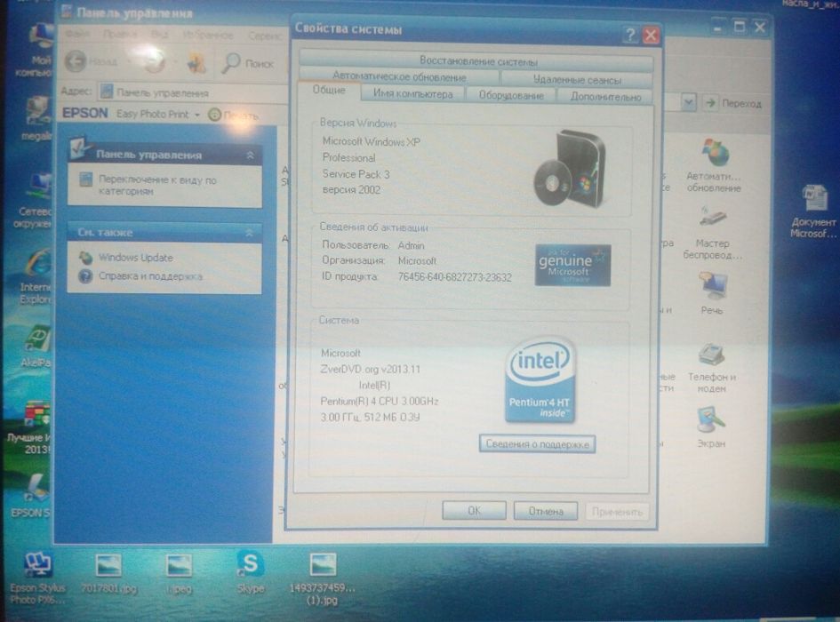Viewport: 840px width, 622px height.
Task: Click the Переход go button
Action: [733, 103]
